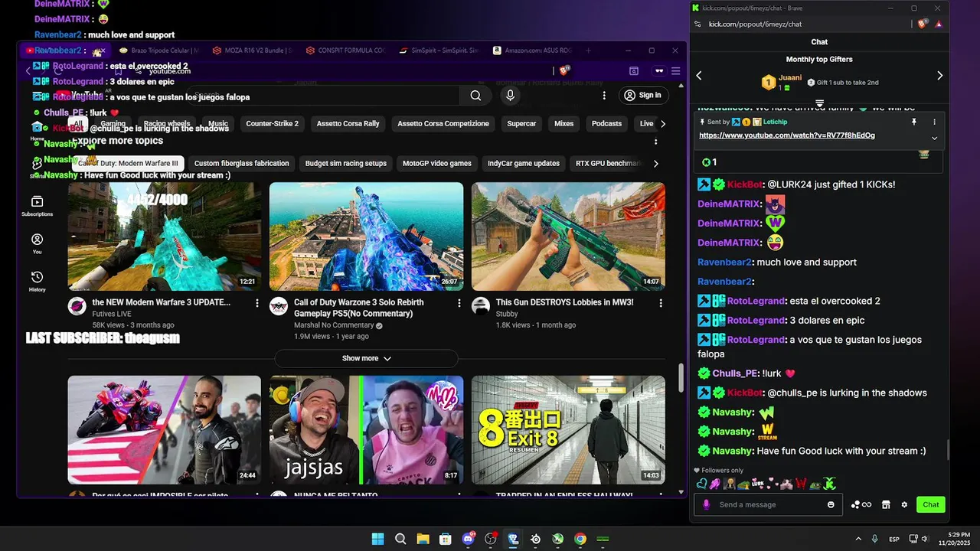This screenshot has width=980, height=551.
Task: Select the Assetto Corsa Rally chip
Action: click(348, 123)
